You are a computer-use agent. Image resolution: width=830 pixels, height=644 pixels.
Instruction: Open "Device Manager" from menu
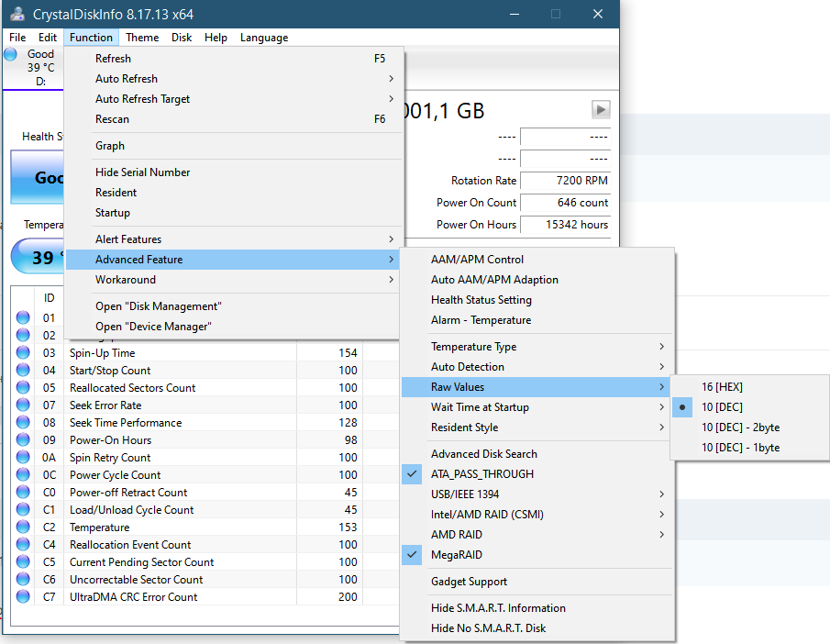234,327
